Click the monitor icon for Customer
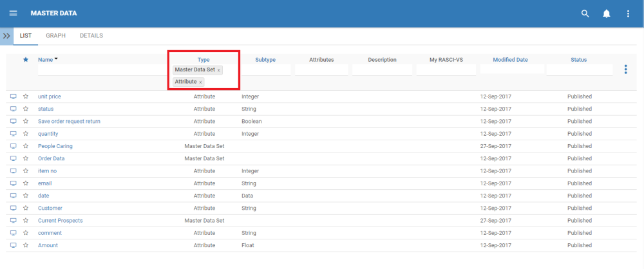Image resolution: width=644 pixels, height=269 pixels. (14, 208)
